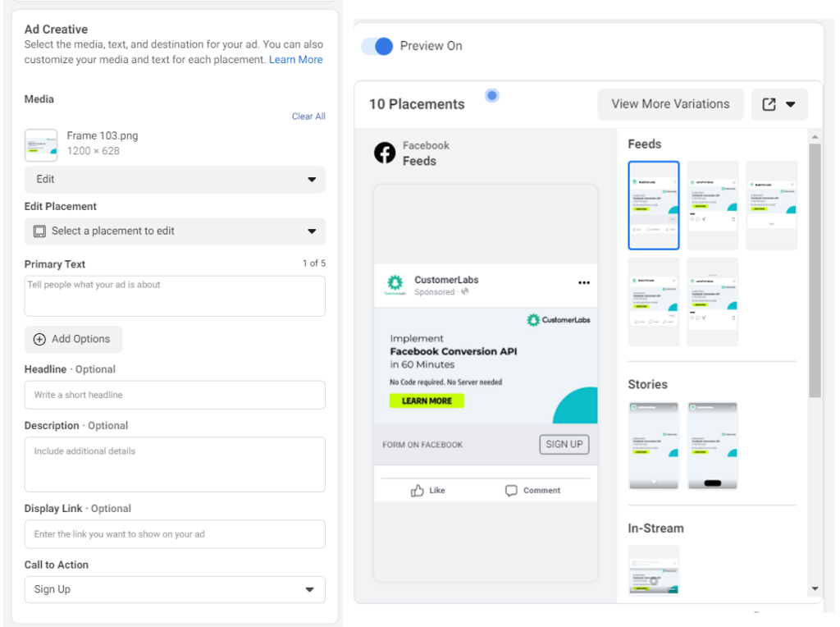Expand the arrow beside the share icon
The image size is (840, 627).
(x=791, y=104)
